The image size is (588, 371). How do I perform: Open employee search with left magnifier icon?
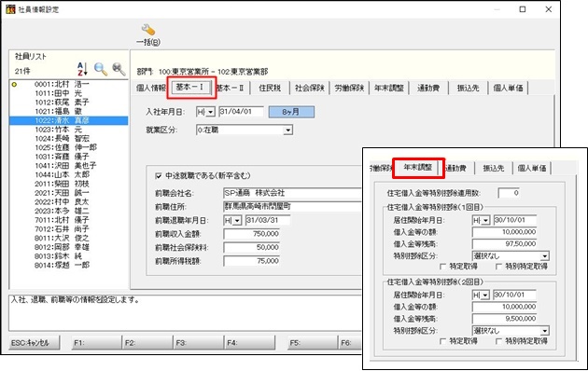pyautogui.click(x=101, y=69)
